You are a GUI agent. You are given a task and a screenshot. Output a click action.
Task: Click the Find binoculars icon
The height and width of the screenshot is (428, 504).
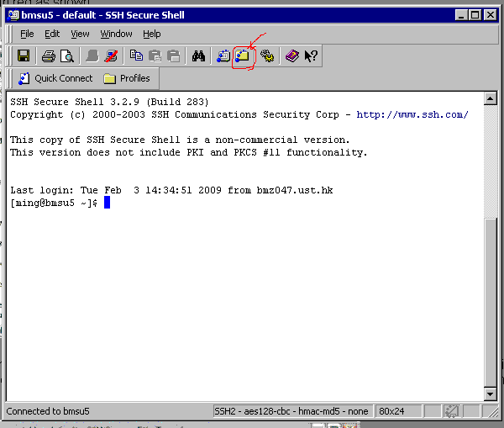point(199,56)
